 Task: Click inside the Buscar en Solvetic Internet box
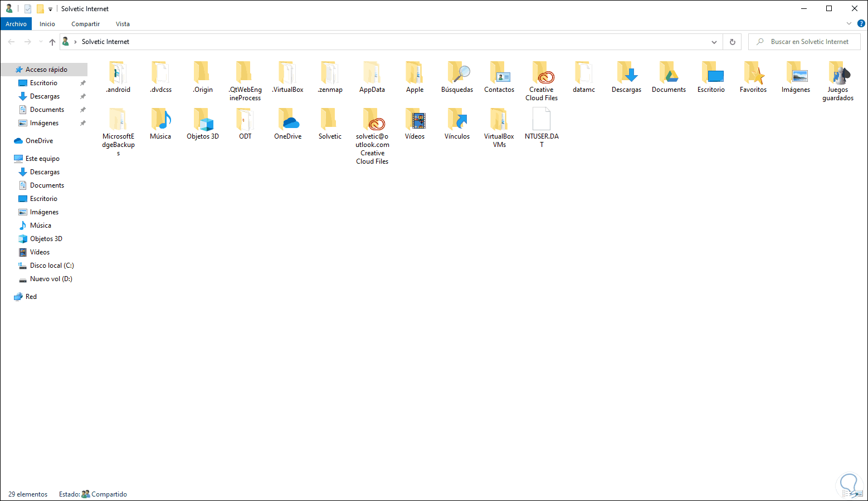(804, 41)
